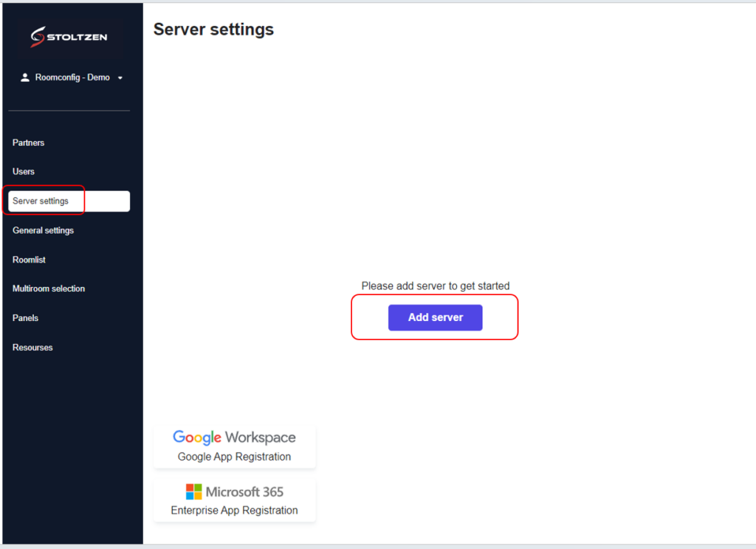Click the user profile icon beside Roomconfig - Demo
The image size is (756, 549).
point(24,77)
